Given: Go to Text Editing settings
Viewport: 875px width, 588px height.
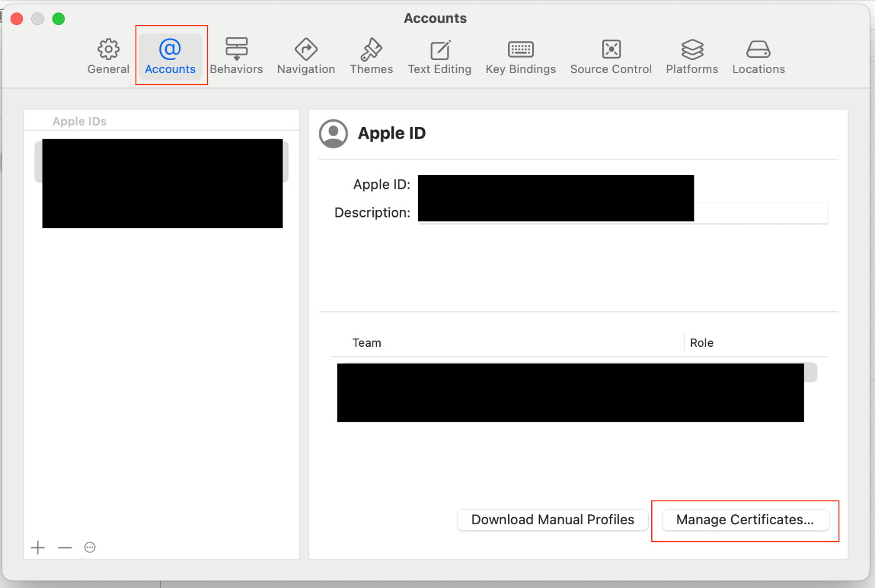Looking at the screenshot, I should pos(439,56).
